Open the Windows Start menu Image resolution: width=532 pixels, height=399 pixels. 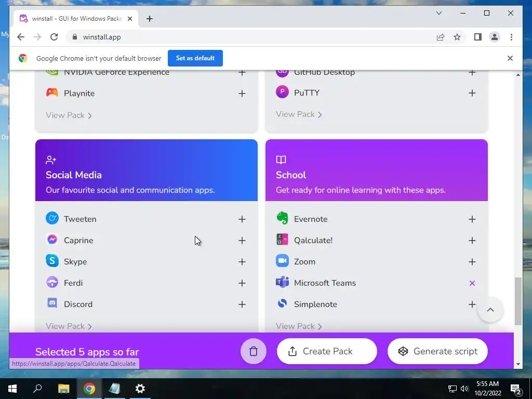12,389
